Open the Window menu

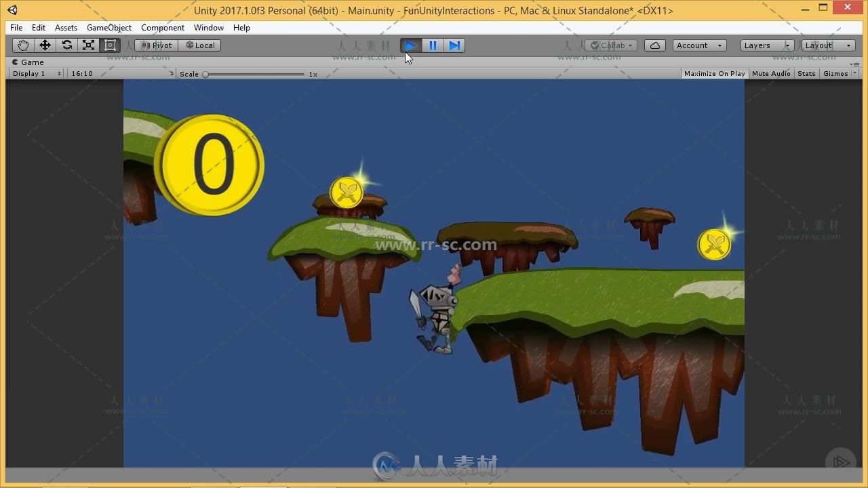click(209, 28)
